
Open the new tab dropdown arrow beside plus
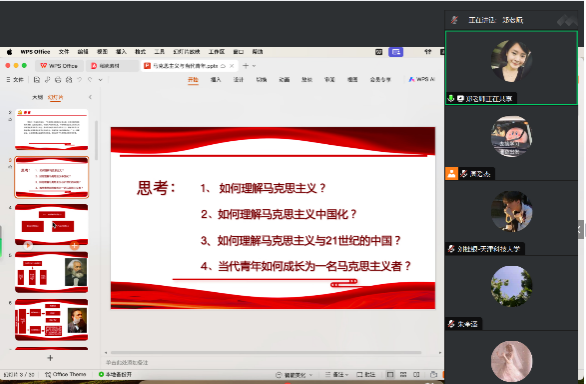point(254,66)
